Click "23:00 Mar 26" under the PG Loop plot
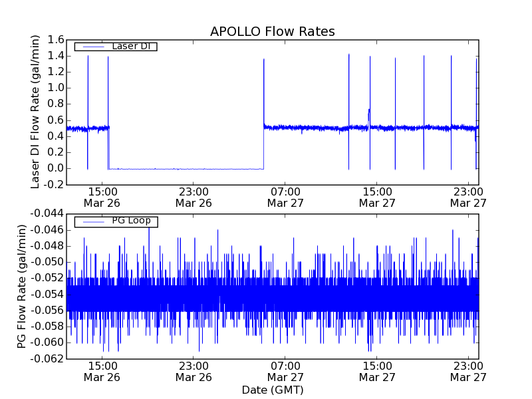The image size is (532, 399). [194, 372]
